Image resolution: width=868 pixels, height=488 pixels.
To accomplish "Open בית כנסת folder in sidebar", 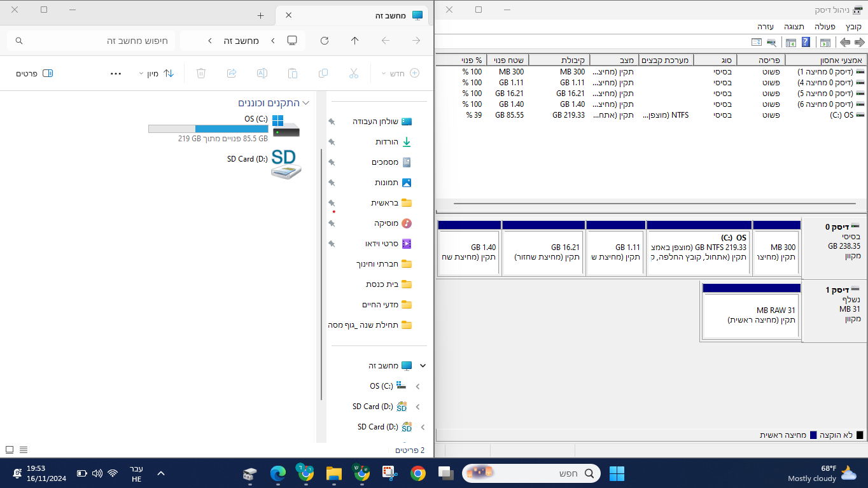I will [x=389, y=284].
